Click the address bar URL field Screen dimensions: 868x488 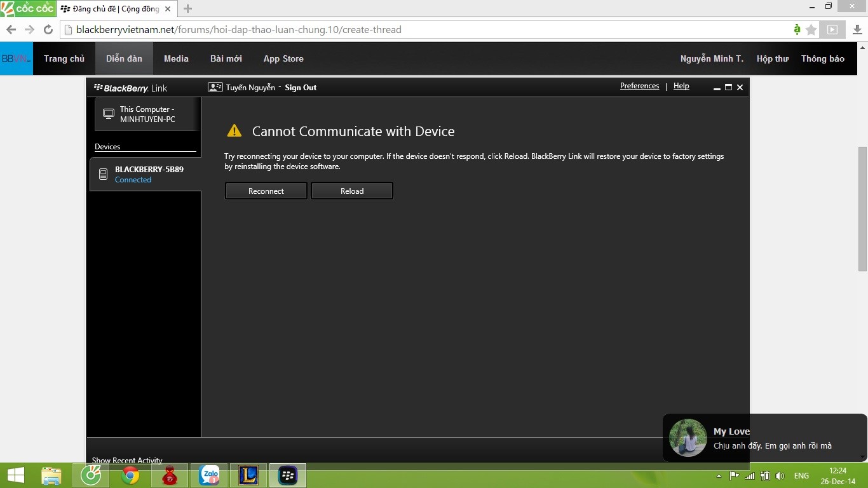(x=426, y=30)
